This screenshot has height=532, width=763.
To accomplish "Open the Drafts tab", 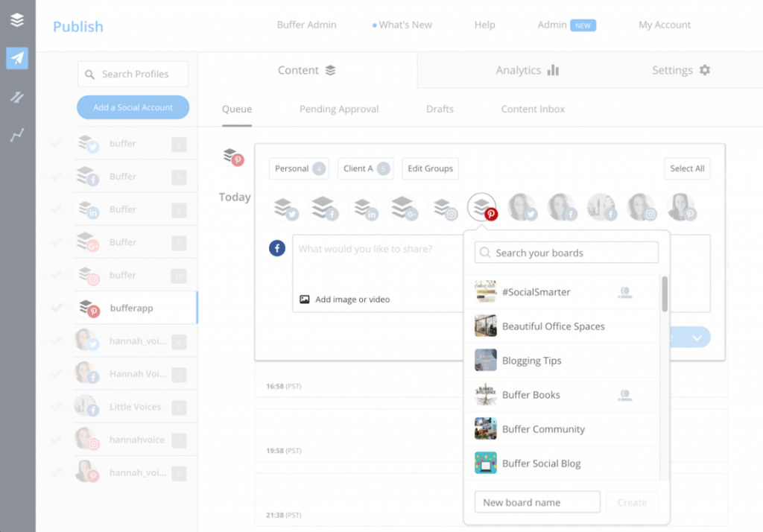I will click(440, 109).
